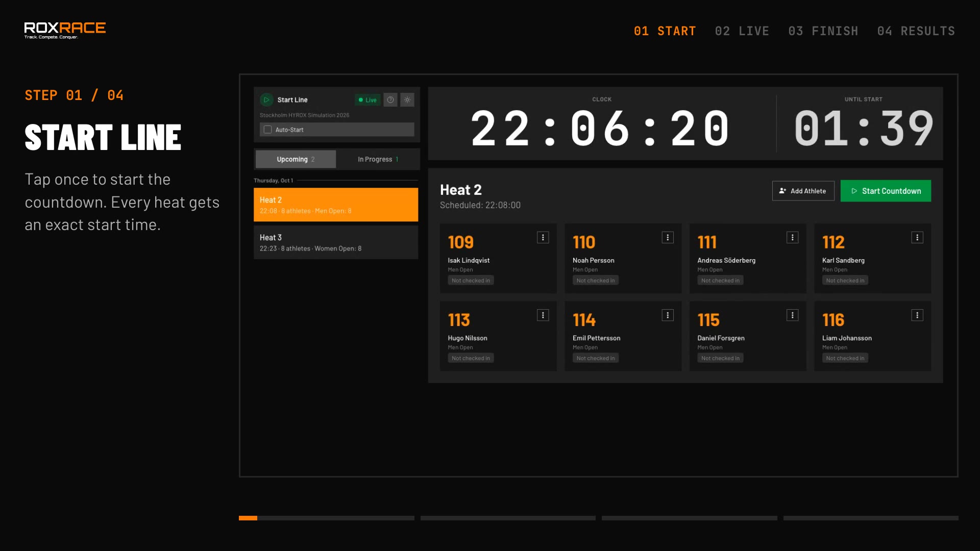This screenshot has height=551, width=980.
Task: Select athlete card number 109
Action: [498, 258]
